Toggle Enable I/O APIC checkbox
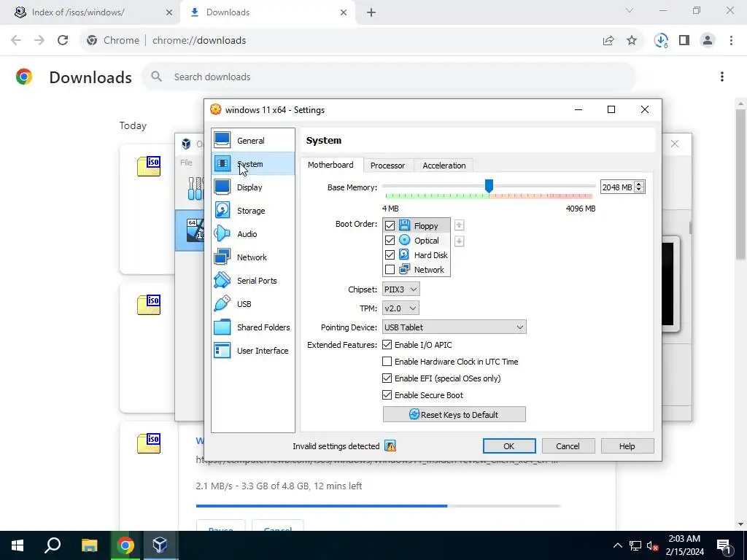Image resolution: width=747 pixels, height=560 pixels. [x=387, y=345]
